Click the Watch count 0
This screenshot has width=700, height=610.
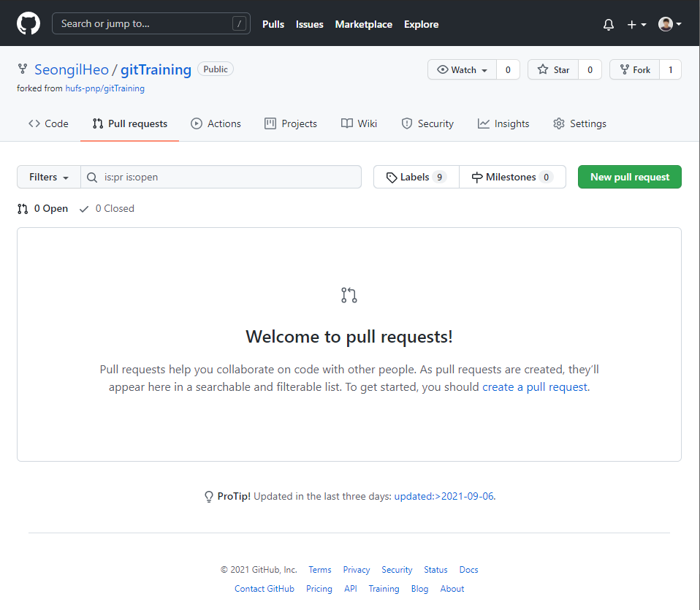[x=508, y=69]
